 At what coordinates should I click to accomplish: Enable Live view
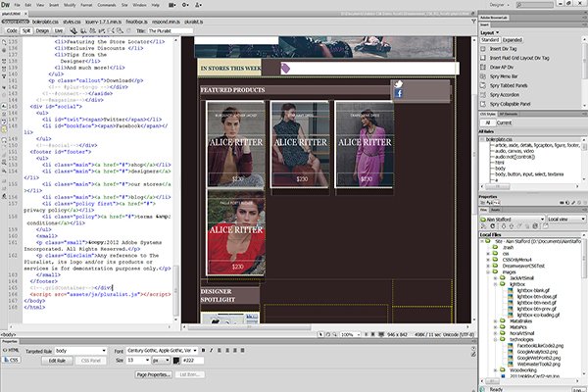tap(59, 30)
